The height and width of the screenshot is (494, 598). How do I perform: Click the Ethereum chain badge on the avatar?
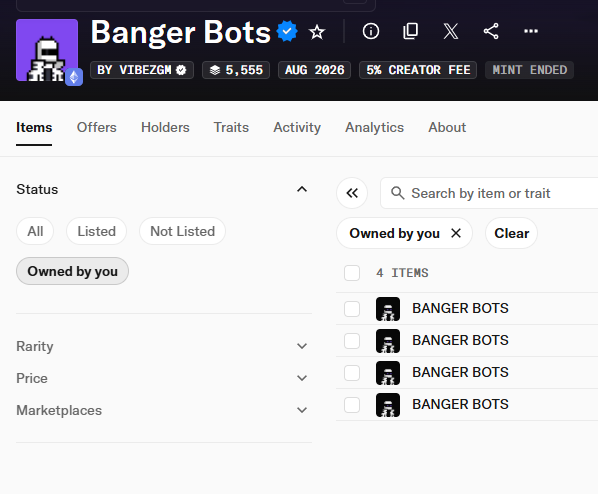74,77
